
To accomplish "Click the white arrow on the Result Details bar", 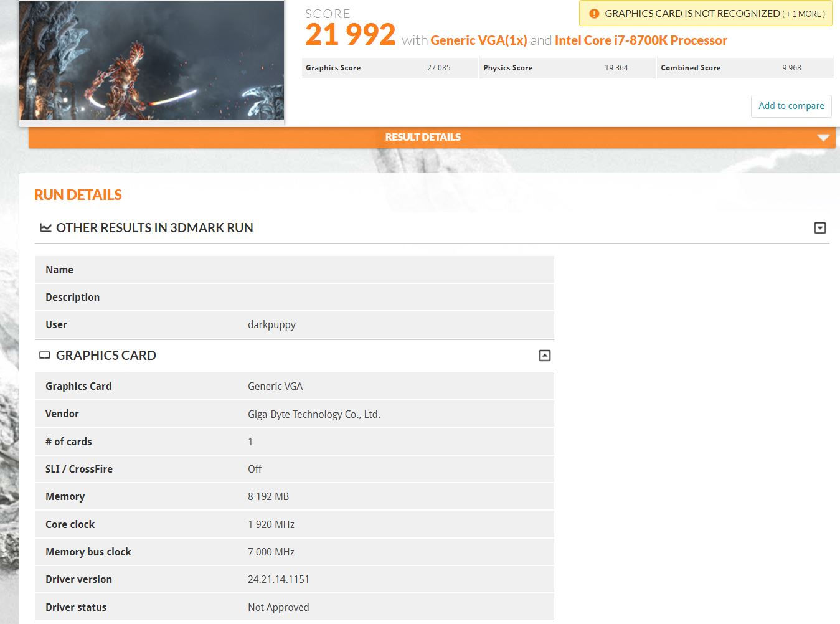I will [823, 138].
